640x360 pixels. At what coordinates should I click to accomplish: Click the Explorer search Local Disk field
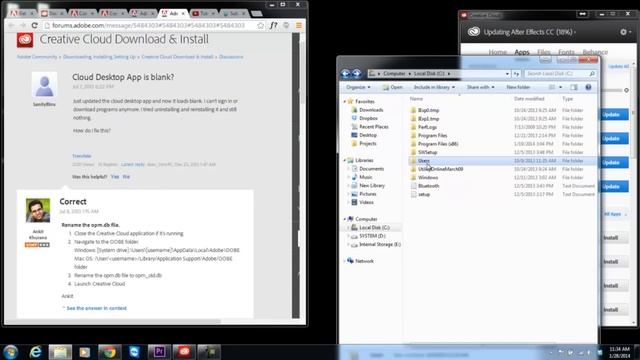click(559, 73)
